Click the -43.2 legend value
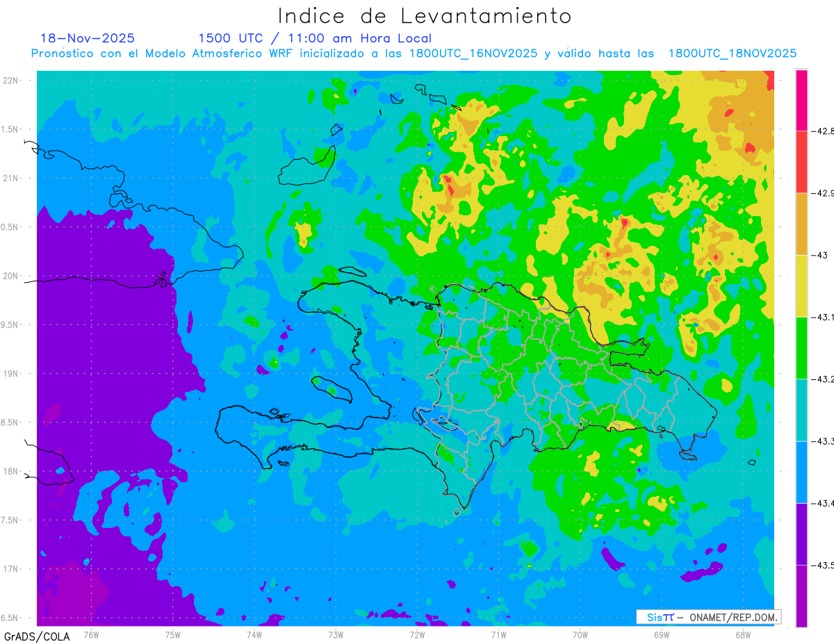834x644 pixels. (824, 379)
